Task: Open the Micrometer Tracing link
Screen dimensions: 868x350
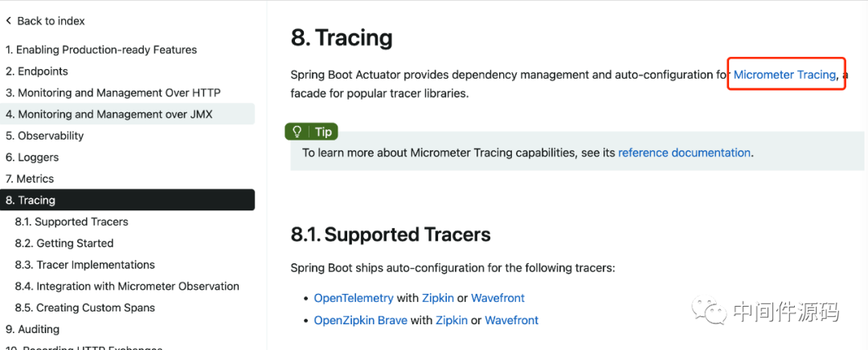Action: click(784, 75)
